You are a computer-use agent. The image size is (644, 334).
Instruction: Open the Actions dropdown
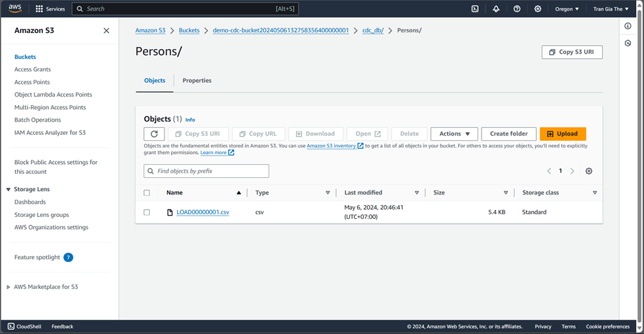click(x=454, y=134)
